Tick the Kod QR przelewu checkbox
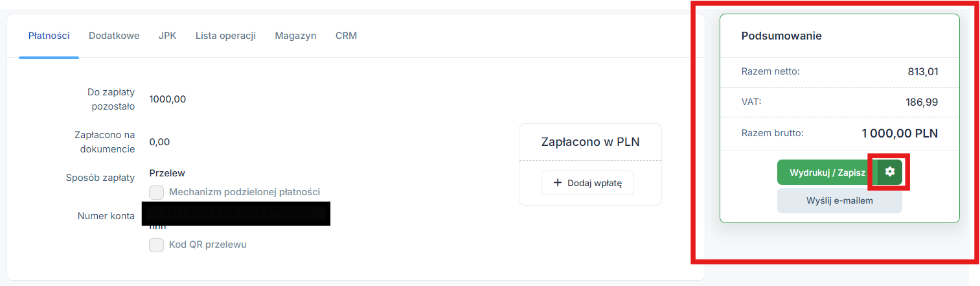The width and height of the screenshot is (980, 286). point(156,245)
